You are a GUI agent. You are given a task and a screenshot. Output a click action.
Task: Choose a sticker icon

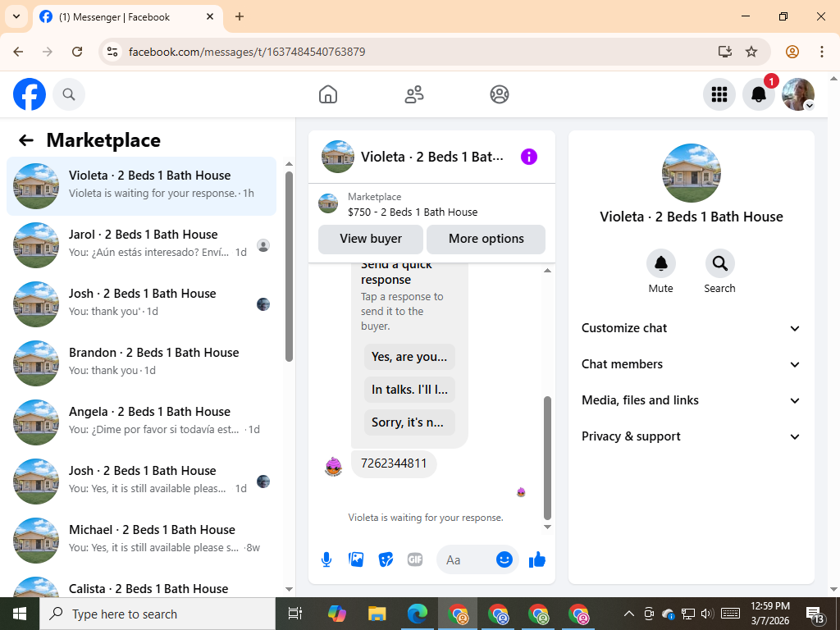(x=386, y=559)
